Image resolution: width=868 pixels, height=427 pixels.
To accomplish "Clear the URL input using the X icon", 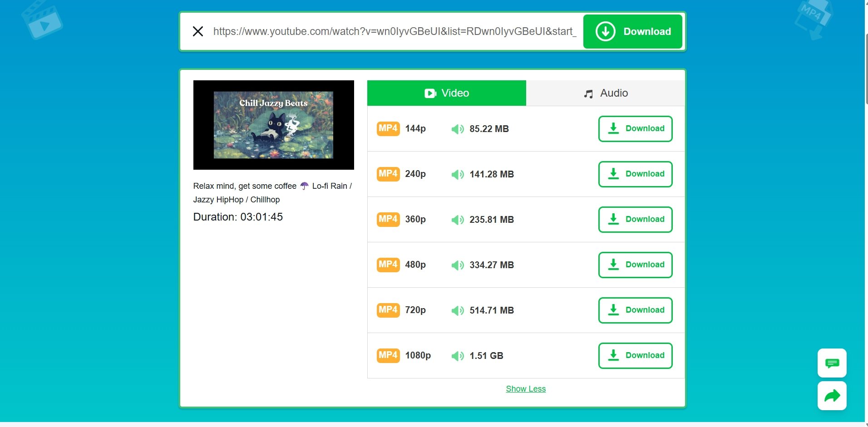I will coord(197,31).
